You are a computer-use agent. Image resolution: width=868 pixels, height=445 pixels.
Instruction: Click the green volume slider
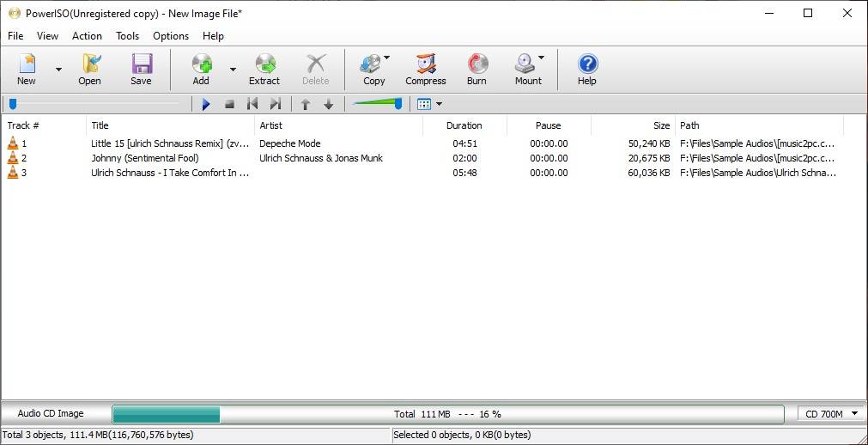click(x=378, y=104)
